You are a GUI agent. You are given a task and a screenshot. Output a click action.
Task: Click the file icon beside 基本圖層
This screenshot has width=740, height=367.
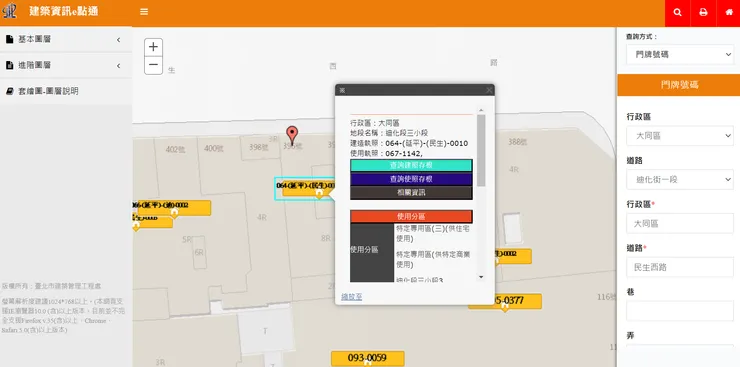pyautogui.click(x=9, y=39)
